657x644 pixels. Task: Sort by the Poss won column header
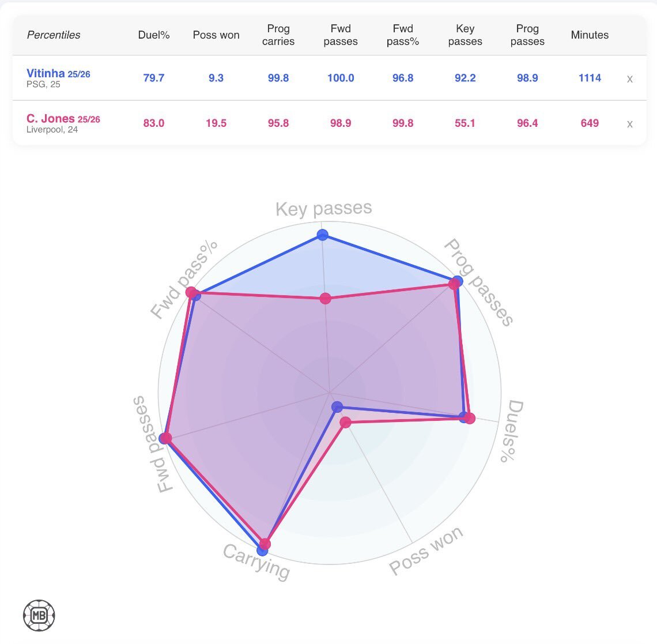[x=216, y=35]
